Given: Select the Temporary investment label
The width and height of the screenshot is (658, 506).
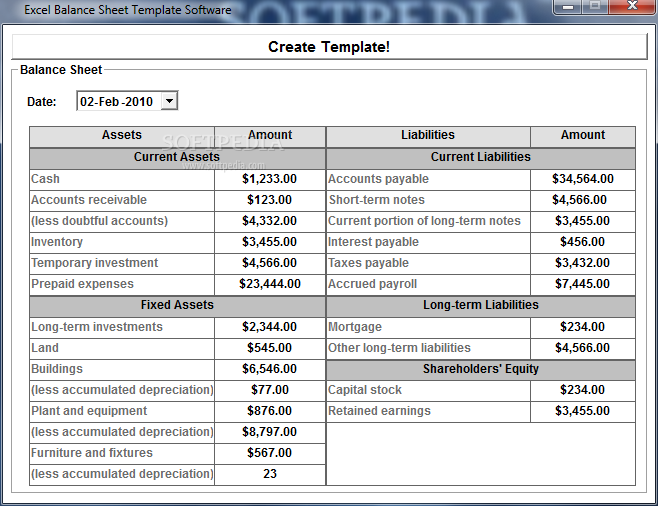Looking at the screenshot, I should 94,263.
